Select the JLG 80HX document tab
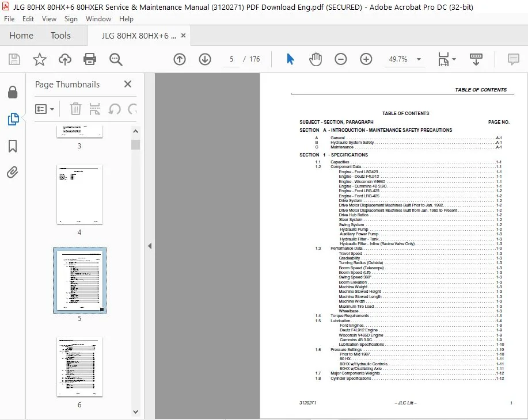 [139, 35]
